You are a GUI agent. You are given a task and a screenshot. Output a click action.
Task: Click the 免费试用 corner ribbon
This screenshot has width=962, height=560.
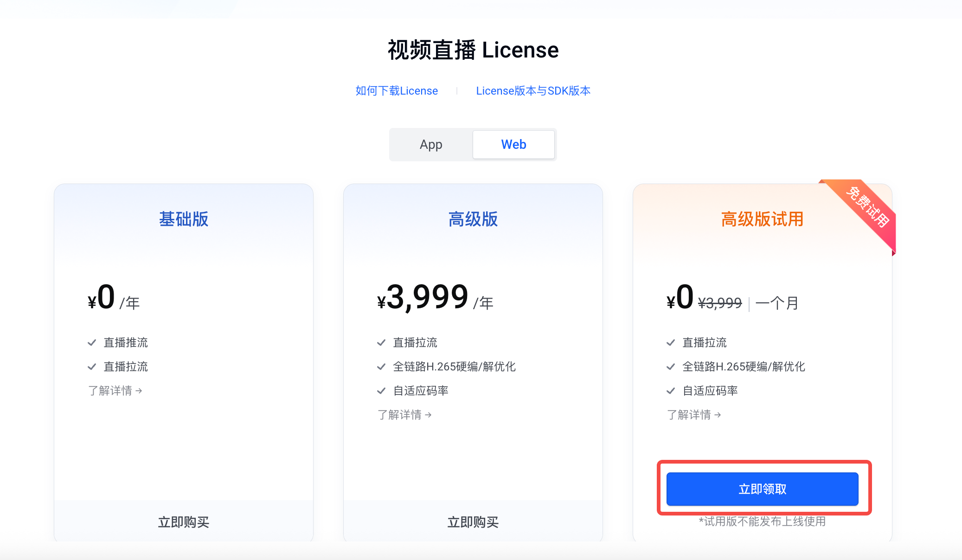[x=866, y=207]
